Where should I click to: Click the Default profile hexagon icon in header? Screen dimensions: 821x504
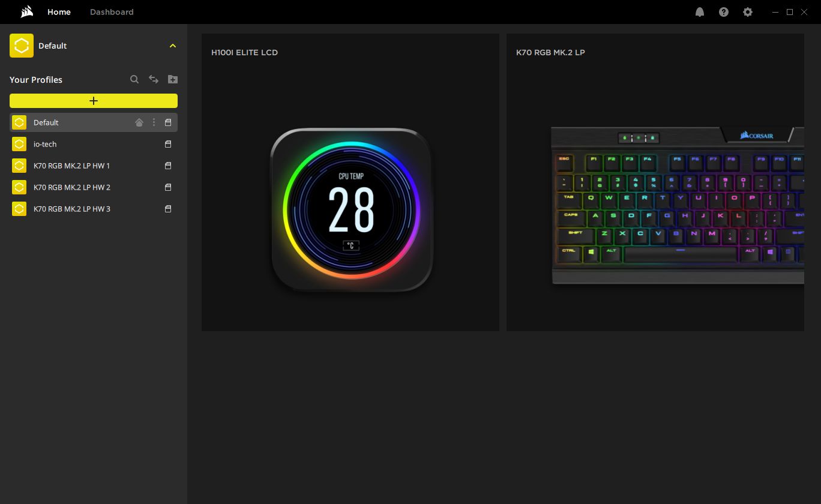click(x=22, y=46)
